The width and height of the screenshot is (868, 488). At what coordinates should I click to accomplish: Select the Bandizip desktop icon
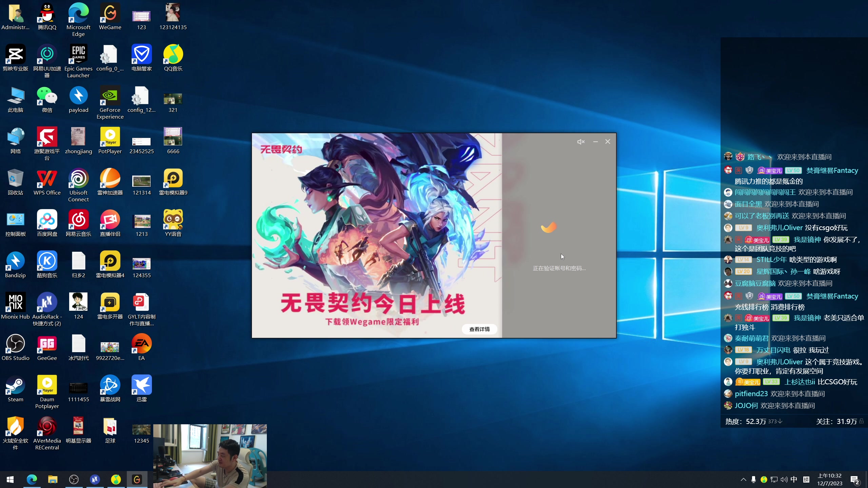(x=16, y=265)
